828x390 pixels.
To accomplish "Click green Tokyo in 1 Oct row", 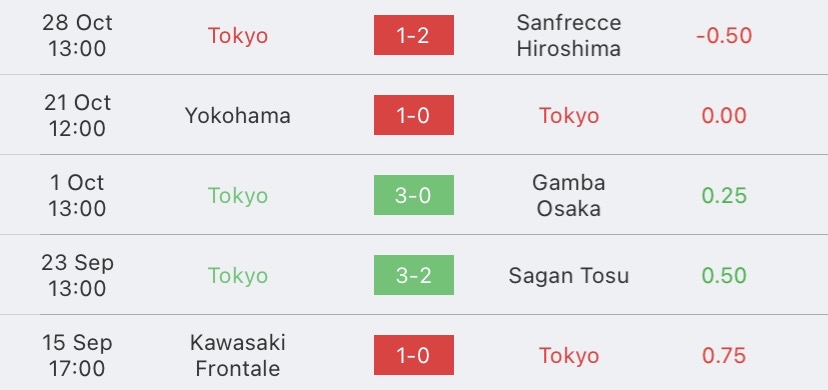I will 238,195.
